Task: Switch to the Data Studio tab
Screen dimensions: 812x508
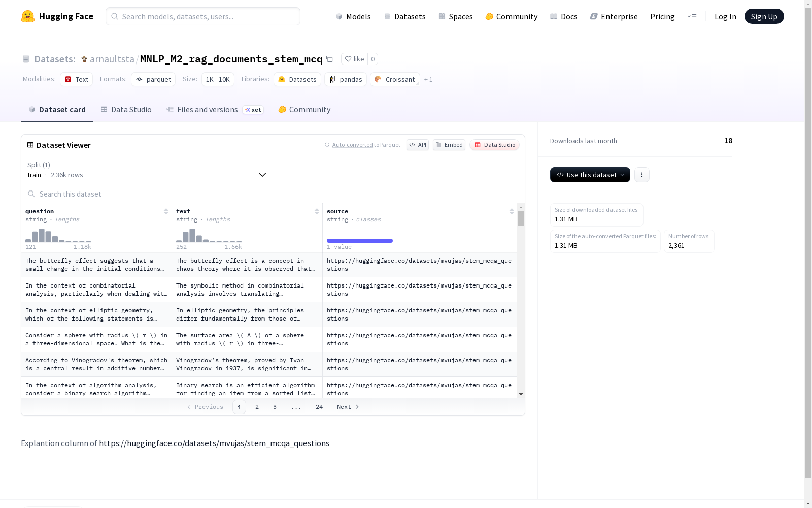Action: [x=126, y=110]
